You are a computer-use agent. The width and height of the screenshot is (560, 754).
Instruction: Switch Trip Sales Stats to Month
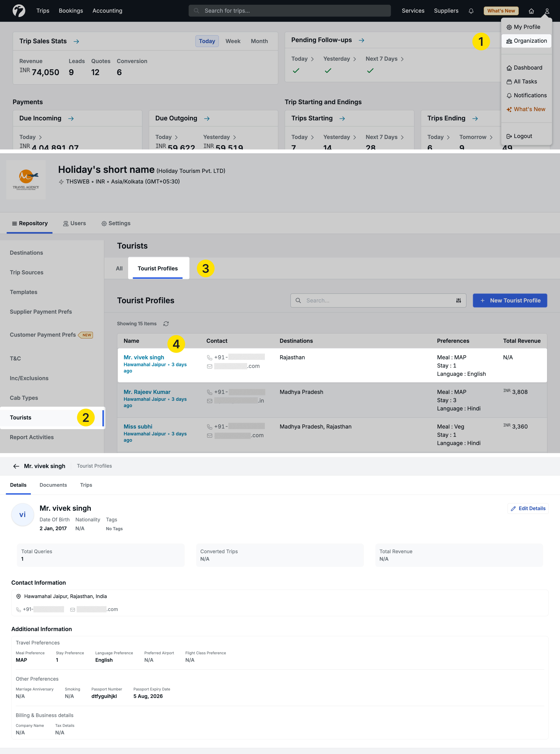259,41
